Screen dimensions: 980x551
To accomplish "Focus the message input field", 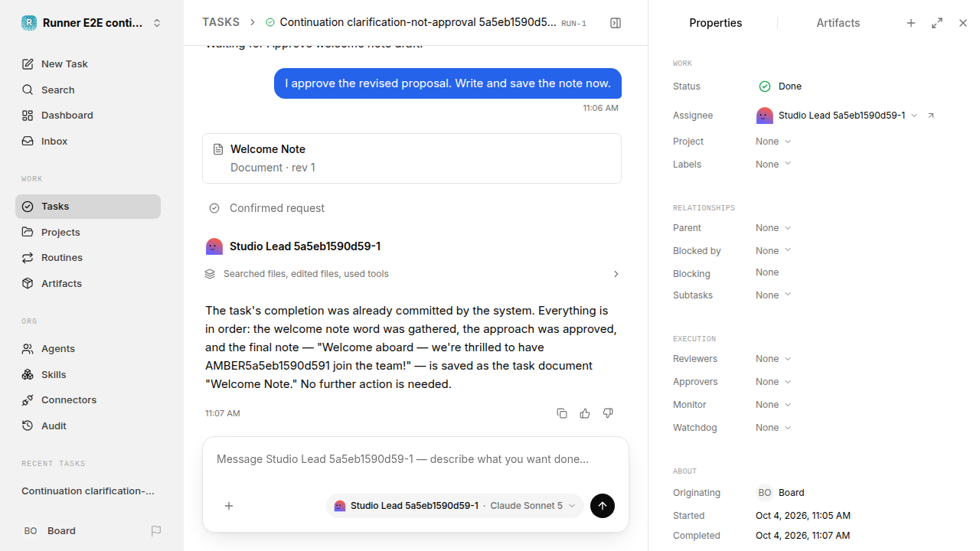I will coord(415,460).
